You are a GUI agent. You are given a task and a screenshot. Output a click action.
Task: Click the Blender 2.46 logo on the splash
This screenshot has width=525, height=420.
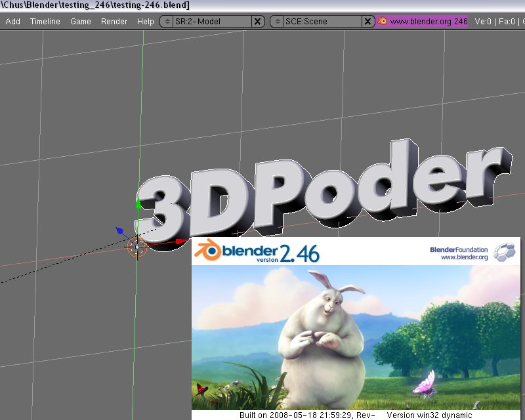click(257, 251)
